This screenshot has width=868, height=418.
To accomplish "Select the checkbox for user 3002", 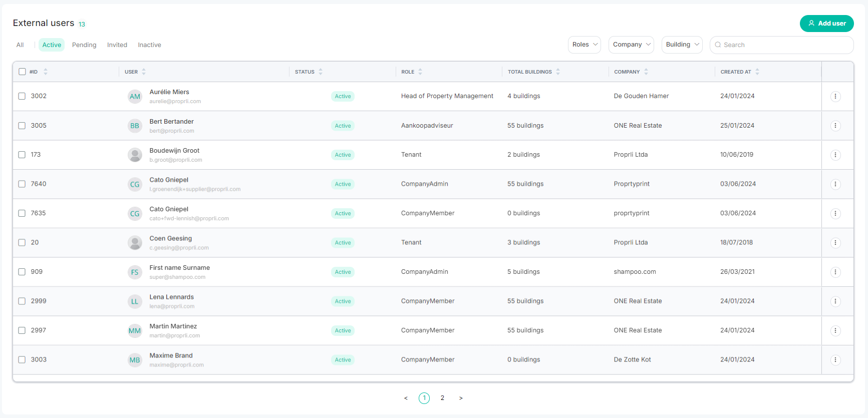I will [22, 96].
